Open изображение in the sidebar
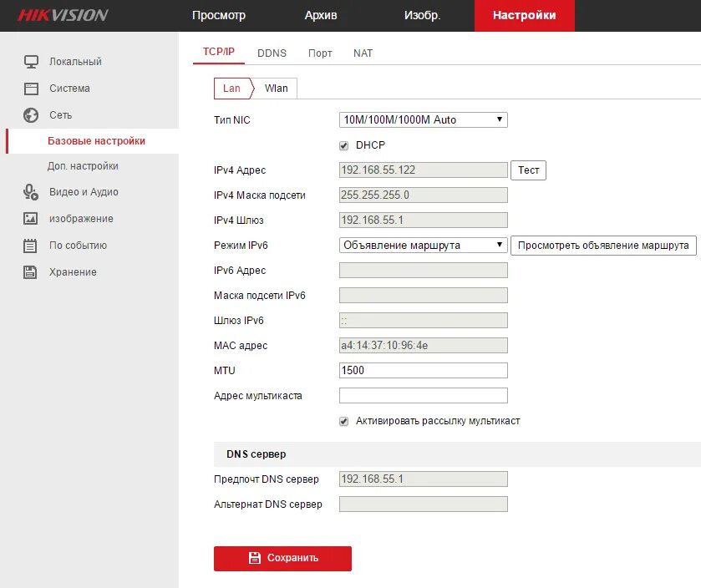 81,219
